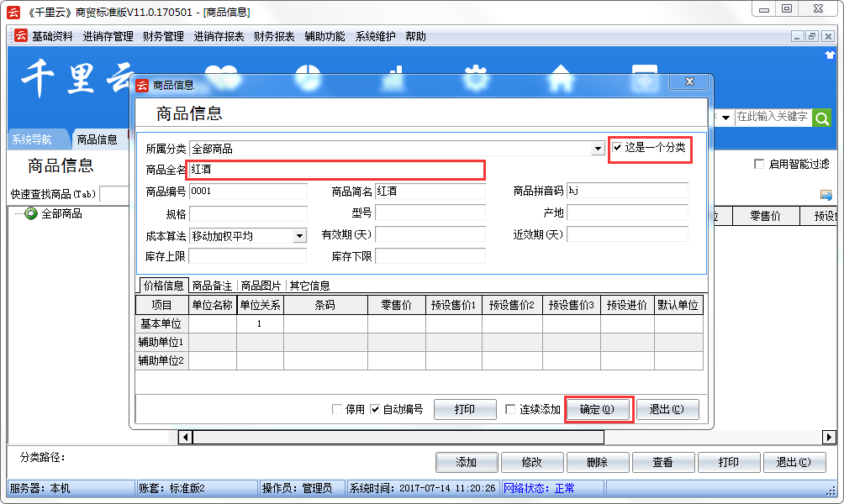Image resolution: width=844 pixels, height=504 pixels.
Task: Click the small export icon above the table
Action: pos(826,195)
